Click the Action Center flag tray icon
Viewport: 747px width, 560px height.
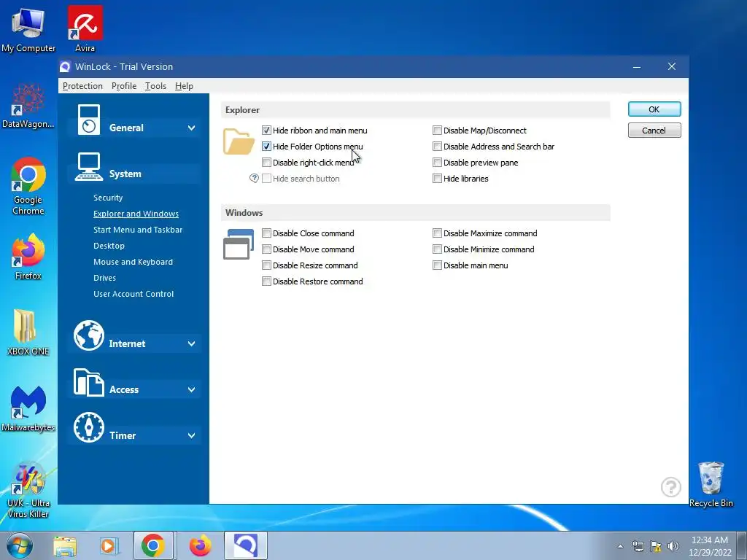(x=656, y=546)
